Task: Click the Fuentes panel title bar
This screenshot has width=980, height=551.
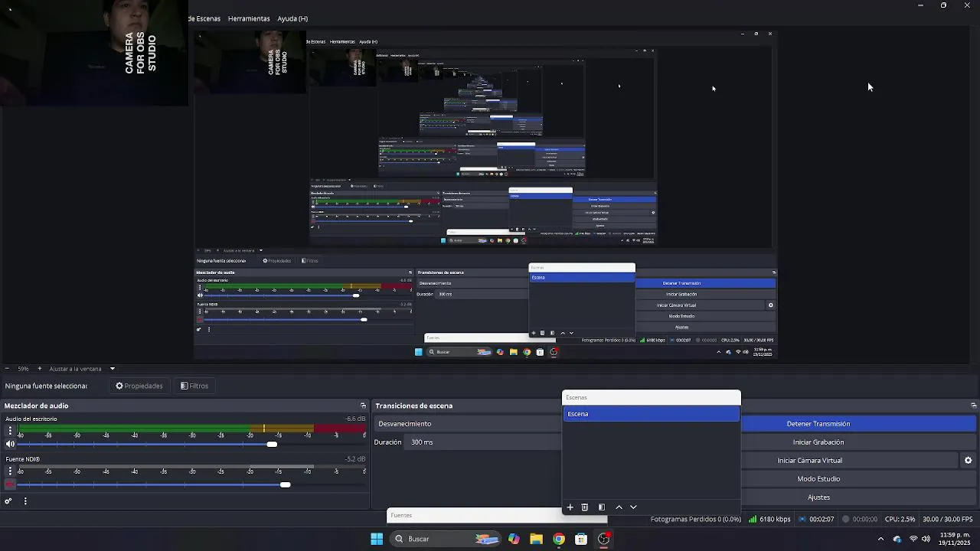Action: (475, 516)
